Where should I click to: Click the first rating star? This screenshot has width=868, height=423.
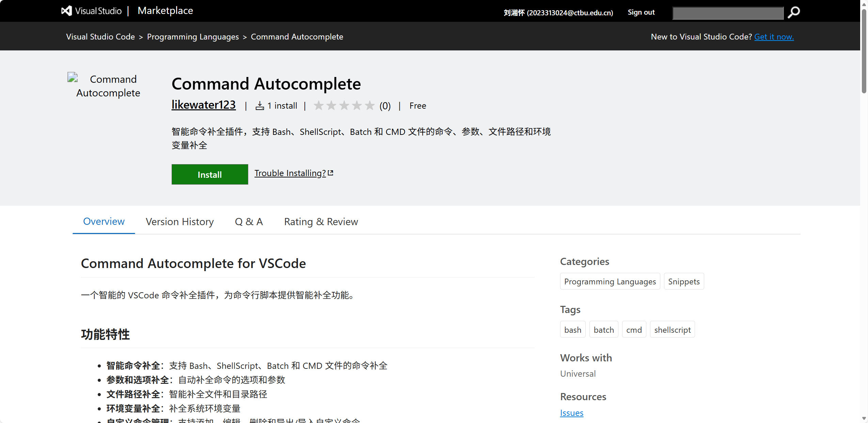coord(318,106)
